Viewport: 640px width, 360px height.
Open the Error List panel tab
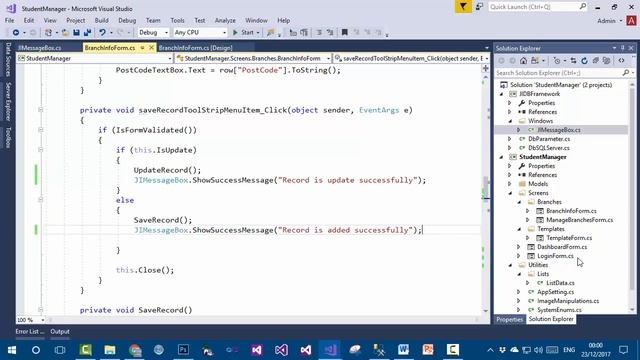pos(30,331)
